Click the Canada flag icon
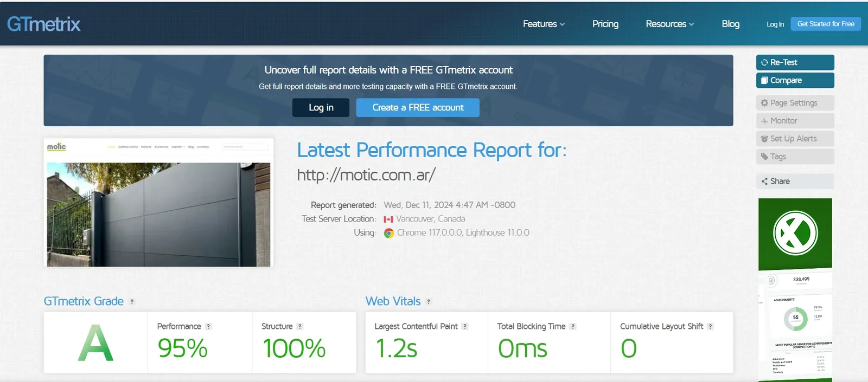The height and width of the screenshot is (382, 868). (x=388, y=219)
